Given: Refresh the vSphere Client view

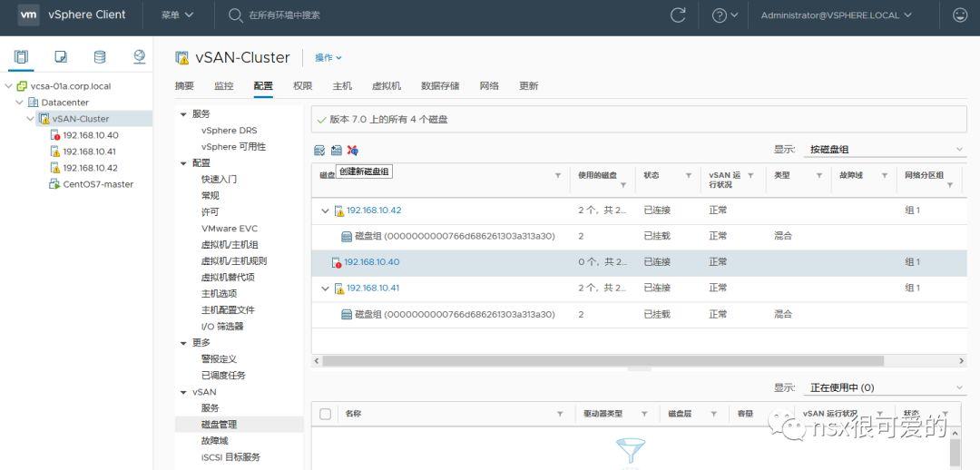Looking at the screenshot, I should pos(678,15).
